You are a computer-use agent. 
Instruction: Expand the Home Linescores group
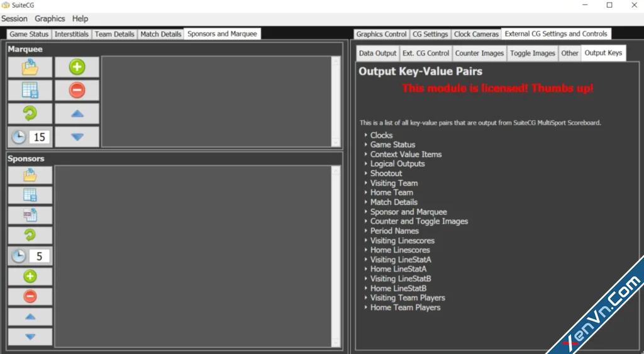tap(365, 250)
